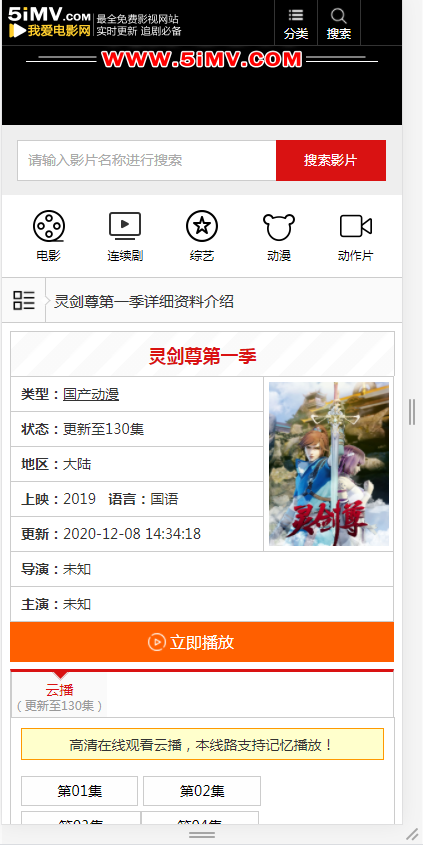Click the WWW.5iMV.COM banner
423x847 pixels.
[202, 59]
